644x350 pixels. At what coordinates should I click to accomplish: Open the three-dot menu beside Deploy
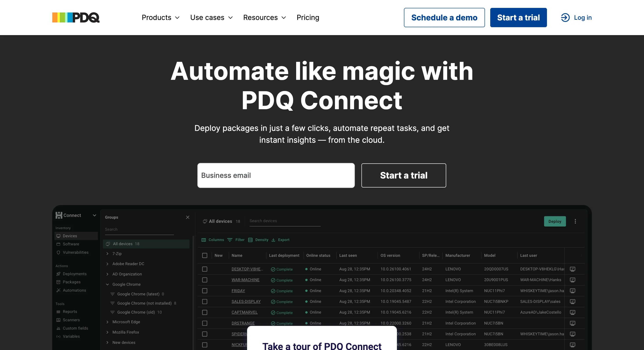(575, 221)
